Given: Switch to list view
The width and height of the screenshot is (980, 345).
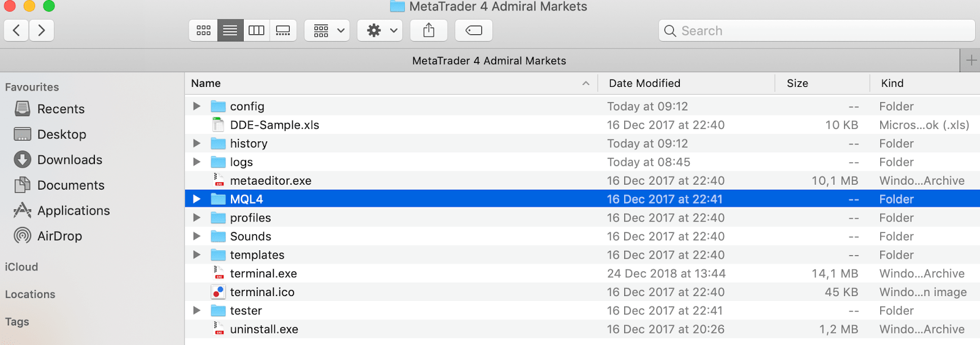Looking at the screenshot, I should (x=230, y=30).
